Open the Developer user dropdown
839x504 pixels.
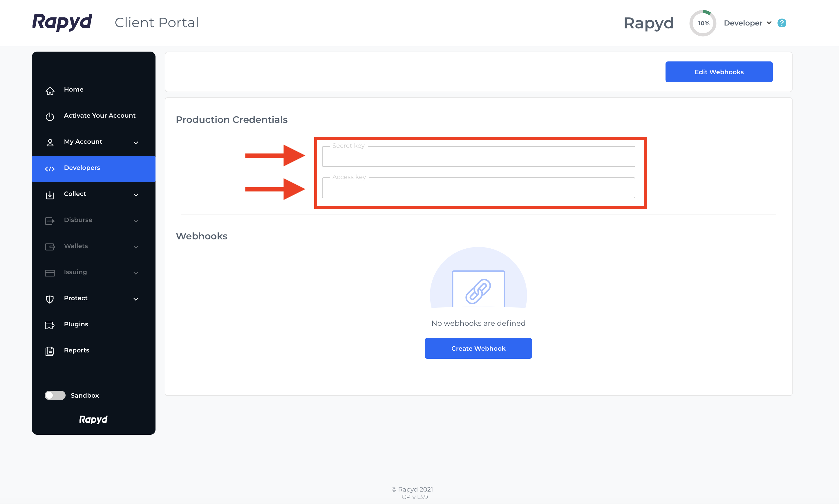(x=747, y=23)
